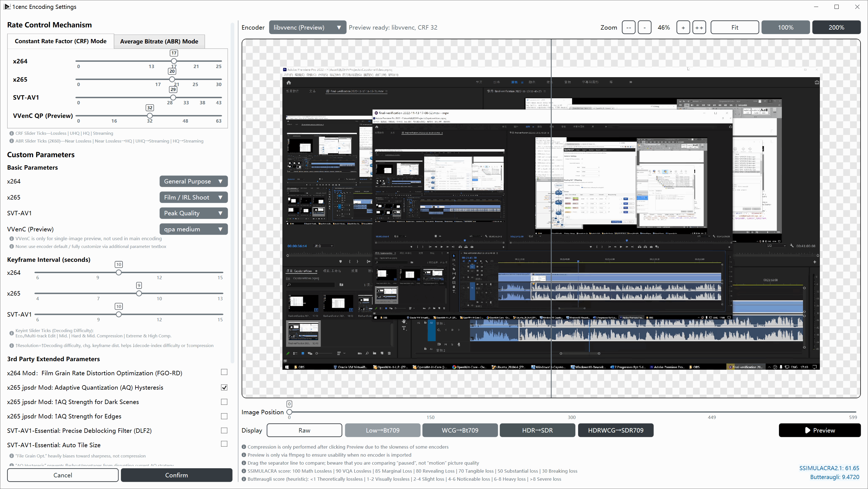Click the VVenC QP slider handle
Screen dimensions: 868x489
pos(150,116)
